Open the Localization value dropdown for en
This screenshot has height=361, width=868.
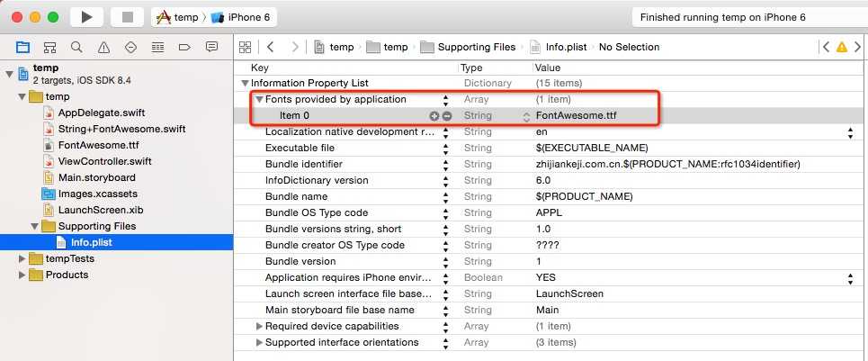click(850, 132)
